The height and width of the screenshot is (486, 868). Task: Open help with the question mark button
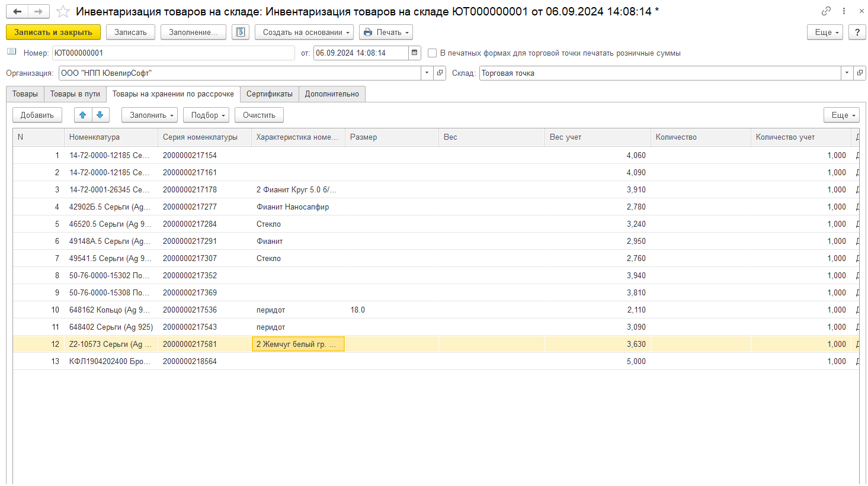(857, 32)
